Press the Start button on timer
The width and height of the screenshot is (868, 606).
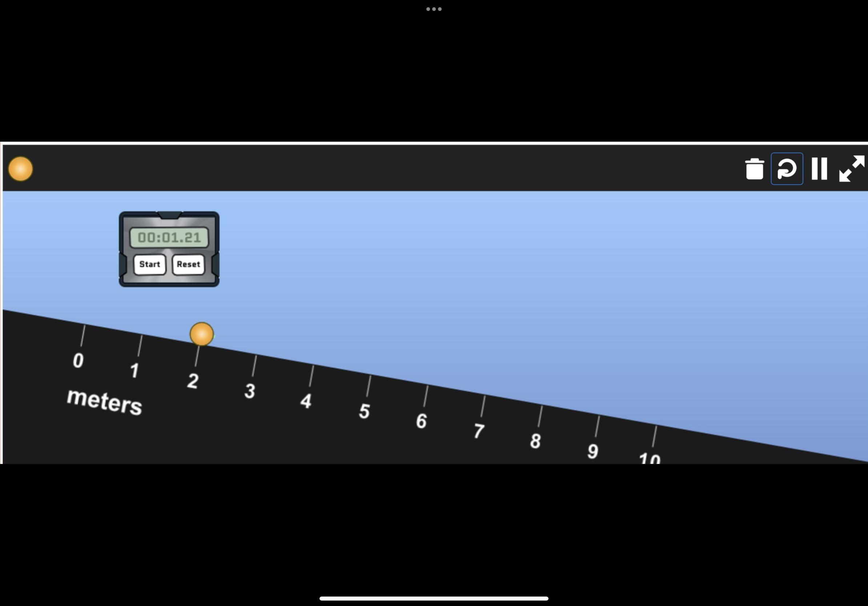pos(148,264)
